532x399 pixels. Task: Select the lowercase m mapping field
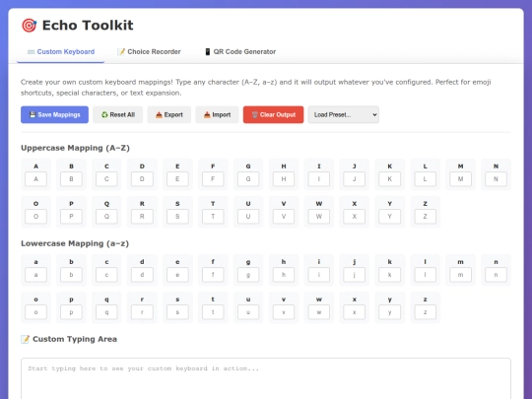click(x=460, y=275)
